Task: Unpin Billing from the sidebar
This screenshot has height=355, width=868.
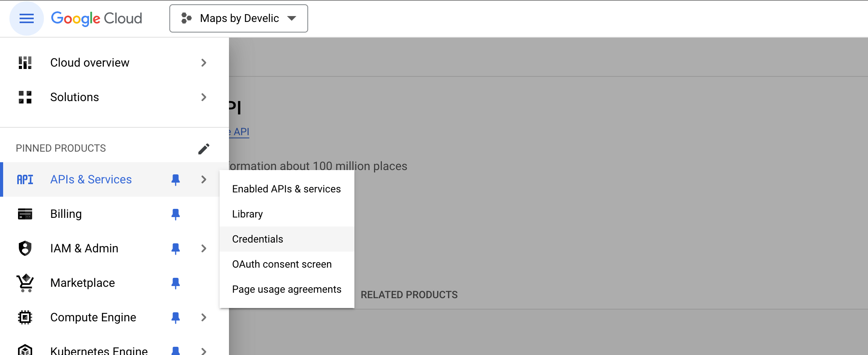Action: (175, 214)
